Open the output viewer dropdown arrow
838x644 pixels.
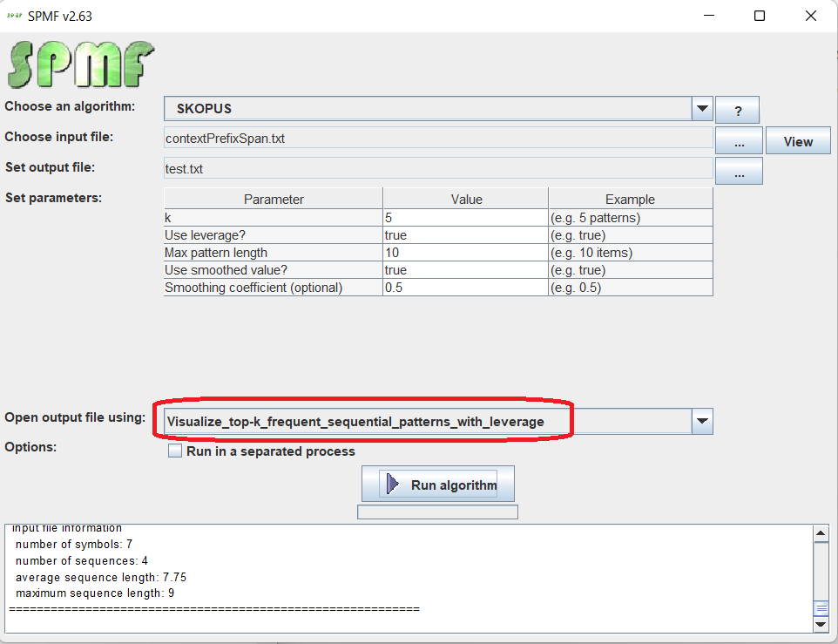click(702, 422)
